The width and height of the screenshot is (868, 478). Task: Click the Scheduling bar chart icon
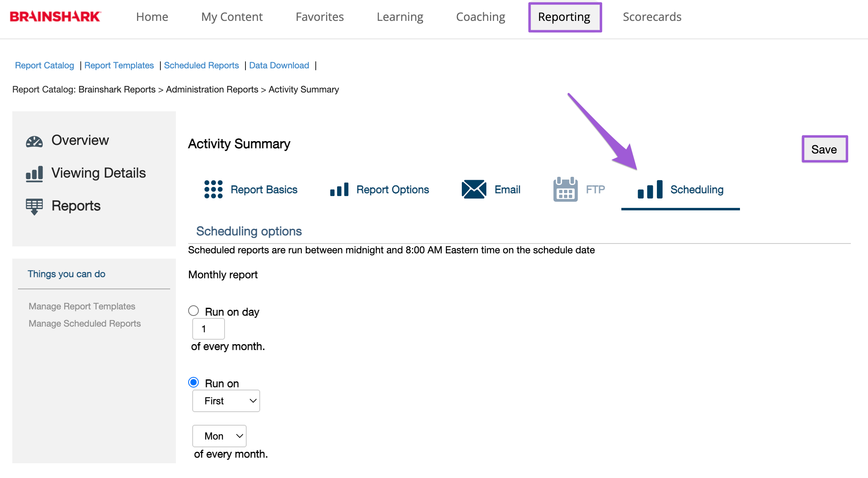[650, 189]
